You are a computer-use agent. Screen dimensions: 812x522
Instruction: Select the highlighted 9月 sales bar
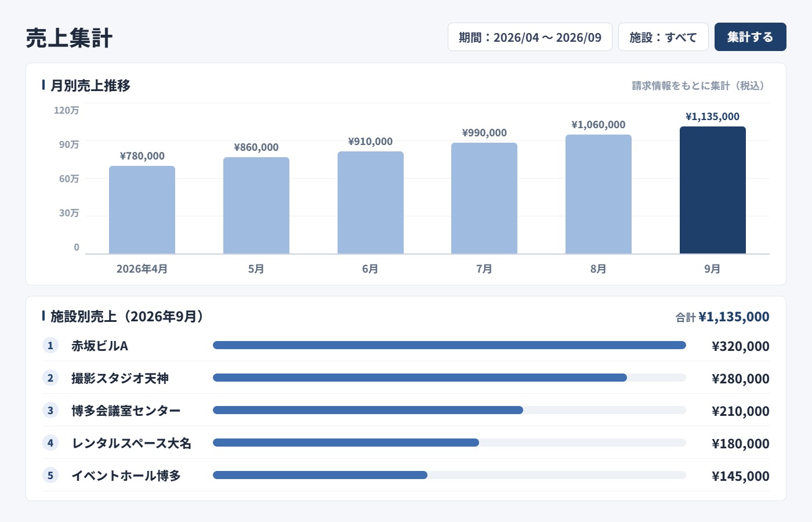coord(713,190)
